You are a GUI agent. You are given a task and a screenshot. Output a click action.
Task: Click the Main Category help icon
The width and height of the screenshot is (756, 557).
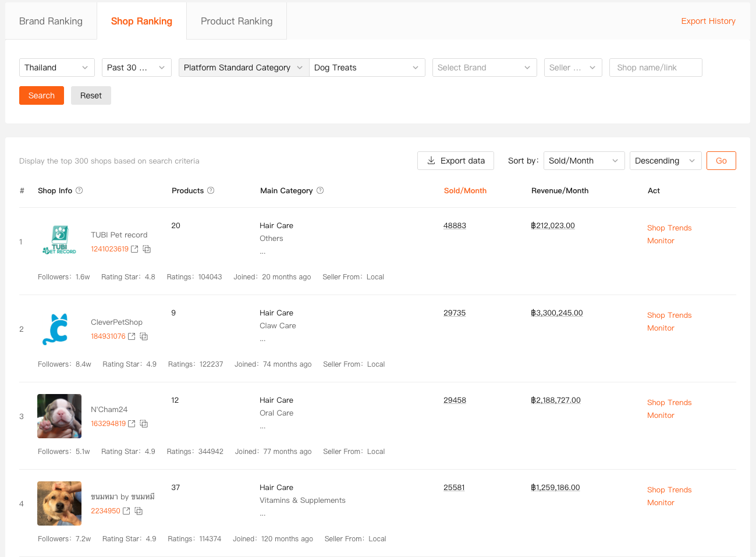(x=320, y=190)
